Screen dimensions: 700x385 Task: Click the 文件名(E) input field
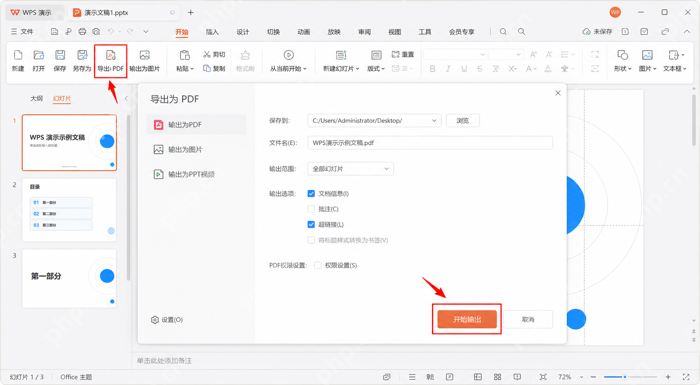pyautogui.click(x=430, y=143)
